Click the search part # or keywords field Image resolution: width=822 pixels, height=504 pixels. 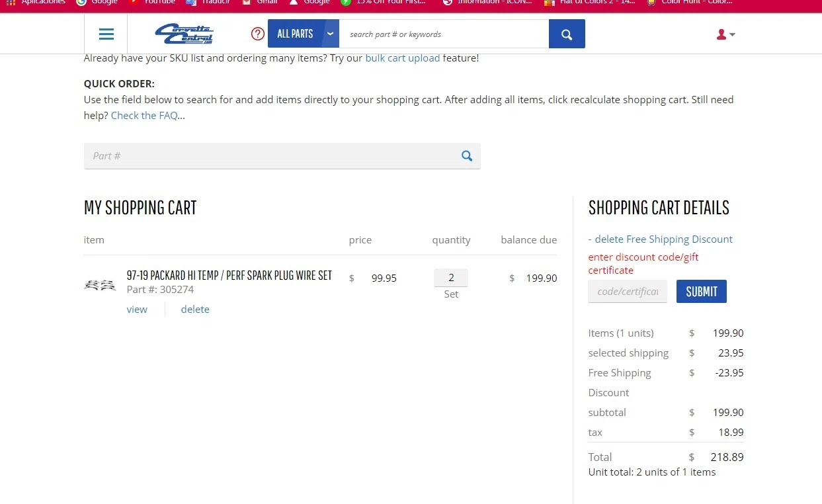click(443, 34)
